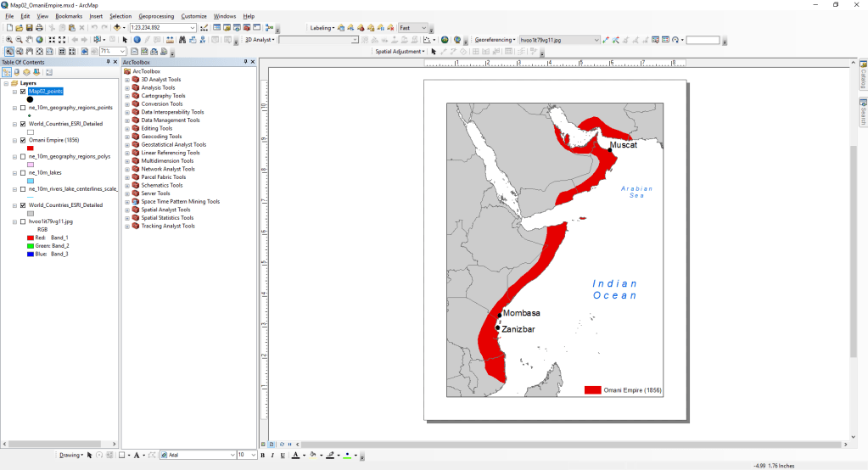Viewport: 868px width, 470px height.
Task: Open the map scale dropdown
Action: (193, 28)
